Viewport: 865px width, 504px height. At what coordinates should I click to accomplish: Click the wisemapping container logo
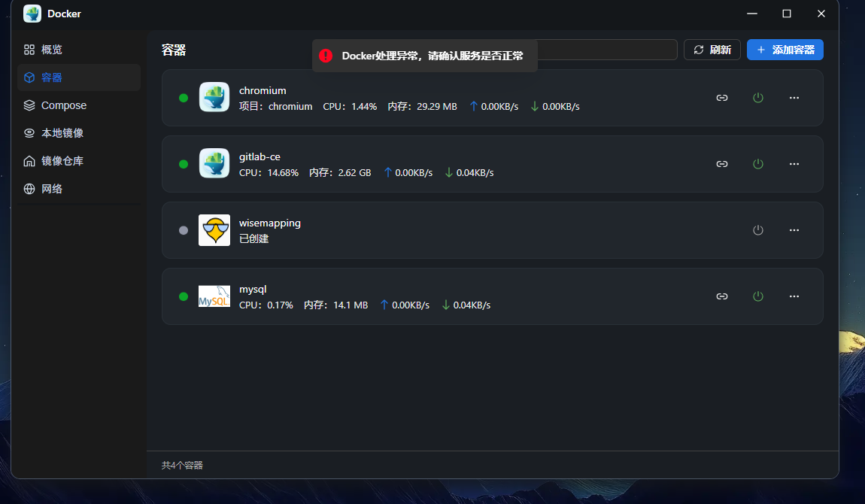click(214, 230)
